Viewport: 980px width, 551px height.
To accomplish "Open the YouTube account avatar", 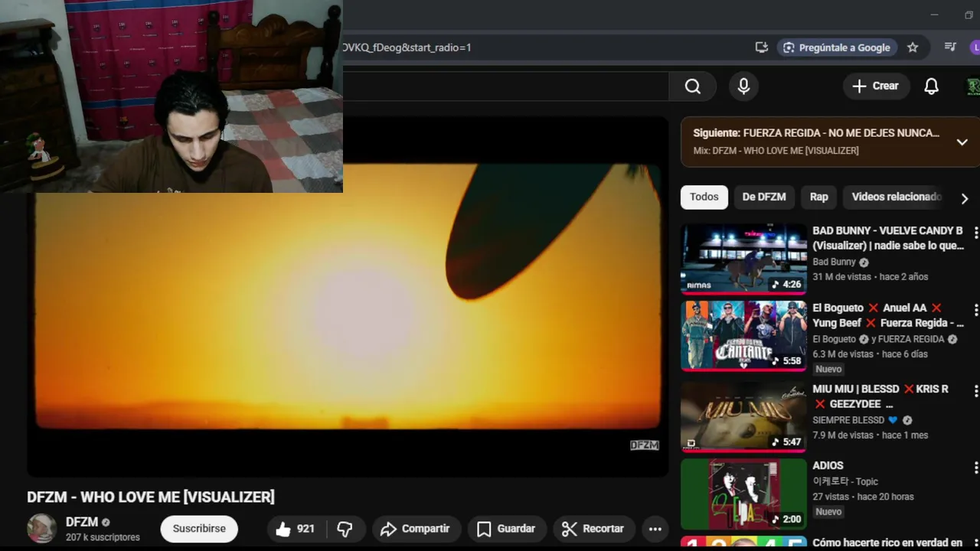I will (x=972, y=86).
